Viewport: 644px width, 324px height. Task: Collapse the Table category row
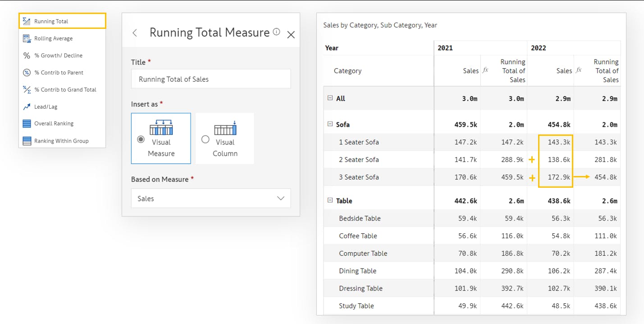(x=330, y=200)
